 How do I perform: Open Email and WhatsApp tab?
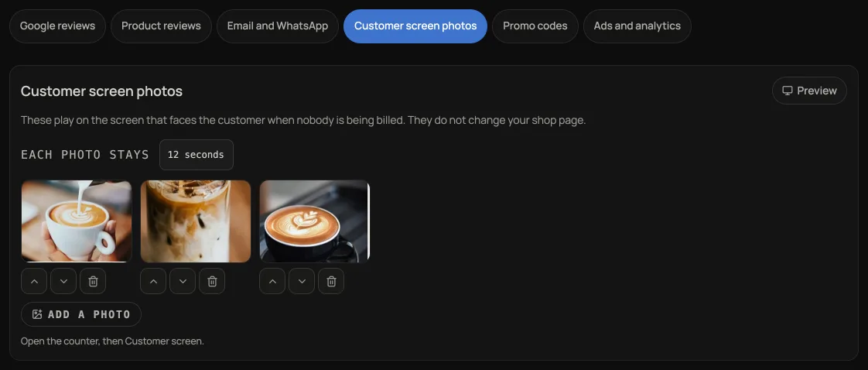point(277,26)
